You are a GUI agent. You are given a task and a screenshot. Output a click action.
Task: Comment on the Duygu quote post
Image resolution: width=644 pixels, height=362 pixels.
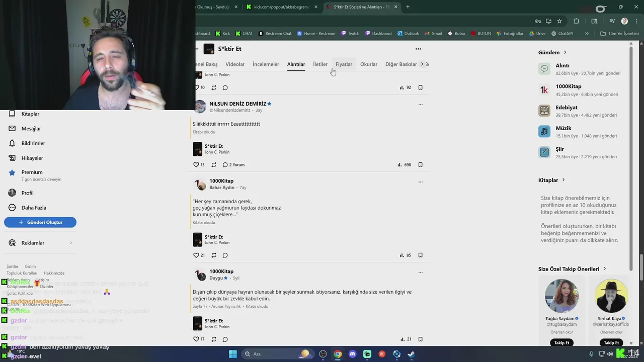[225, 339]
